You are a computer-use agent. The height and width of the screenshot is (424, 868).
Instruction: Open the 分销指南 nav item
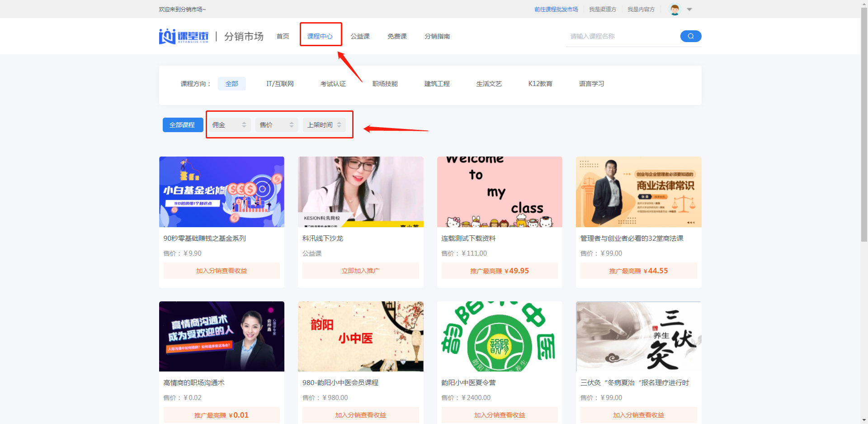[x=437, y=36]
